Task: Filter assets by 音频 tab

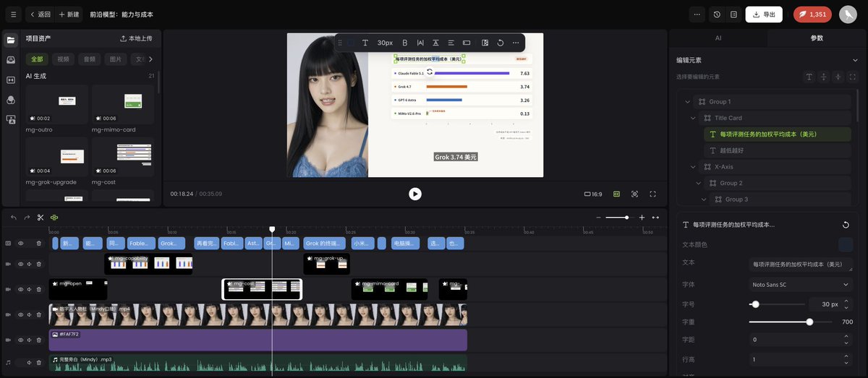Action: coord(89,59)
